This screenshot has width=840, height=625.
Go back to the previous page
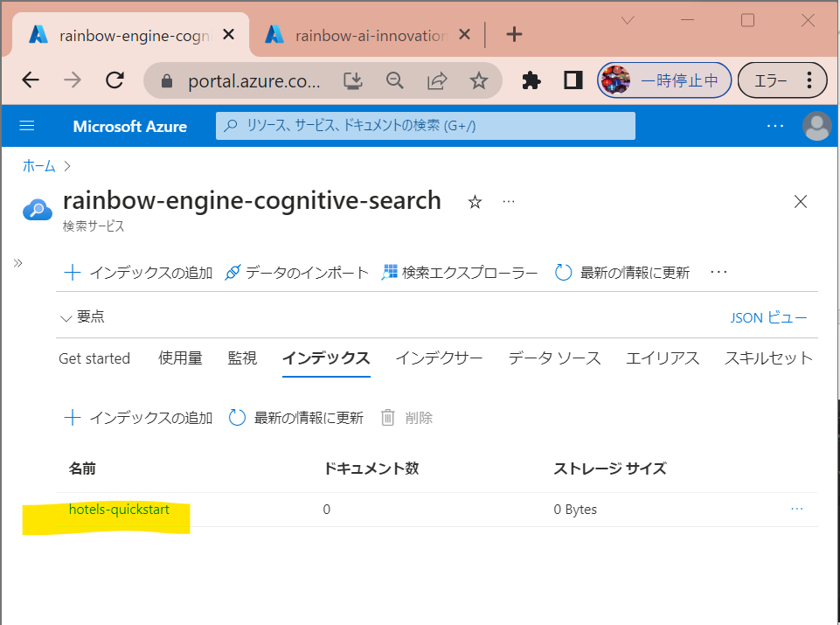[31, 80]
